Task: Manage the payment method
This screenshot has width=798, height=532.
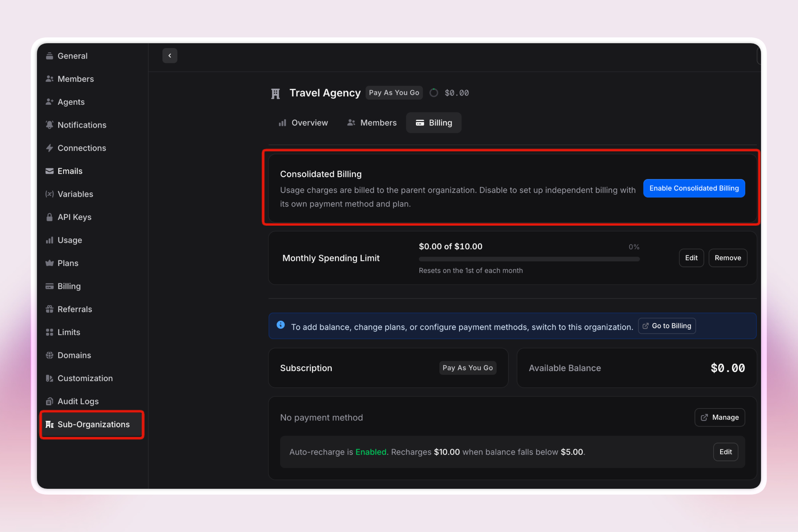Action: tap(719, 417)
